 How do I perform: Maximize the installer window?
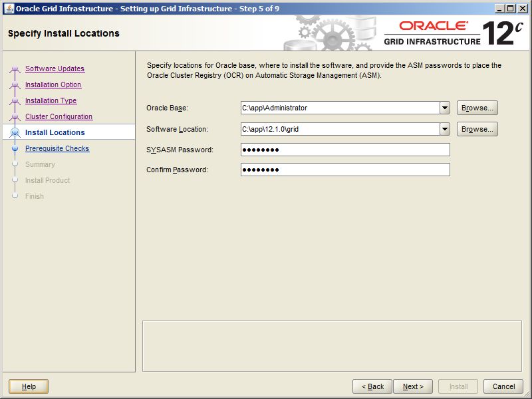511,9
